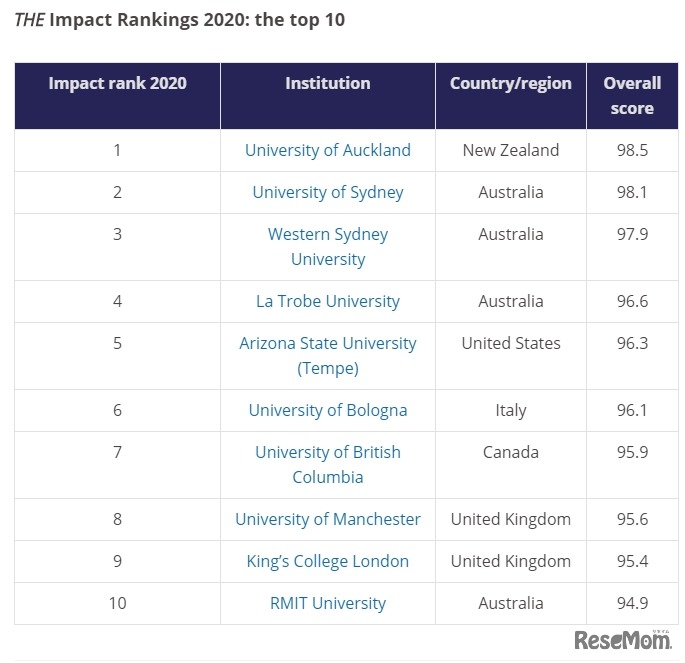Select the score 96.6 cell
The image size is (685, 663).
click(632, 301)
